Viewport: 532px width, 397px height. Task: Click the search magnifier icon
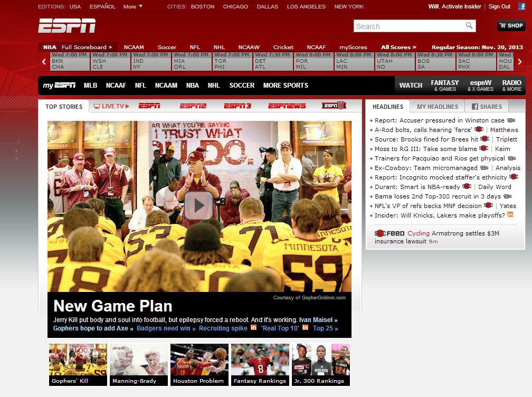(x=469, y=25)
